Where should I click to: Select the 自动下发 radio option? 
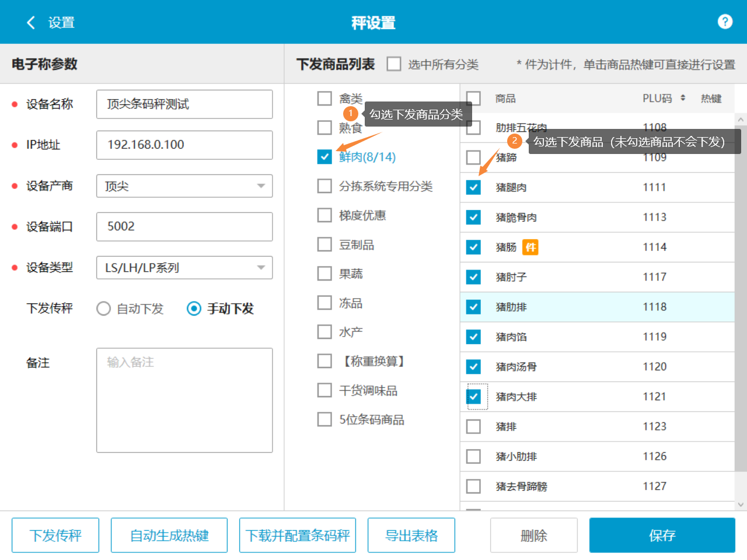point(104,309)
